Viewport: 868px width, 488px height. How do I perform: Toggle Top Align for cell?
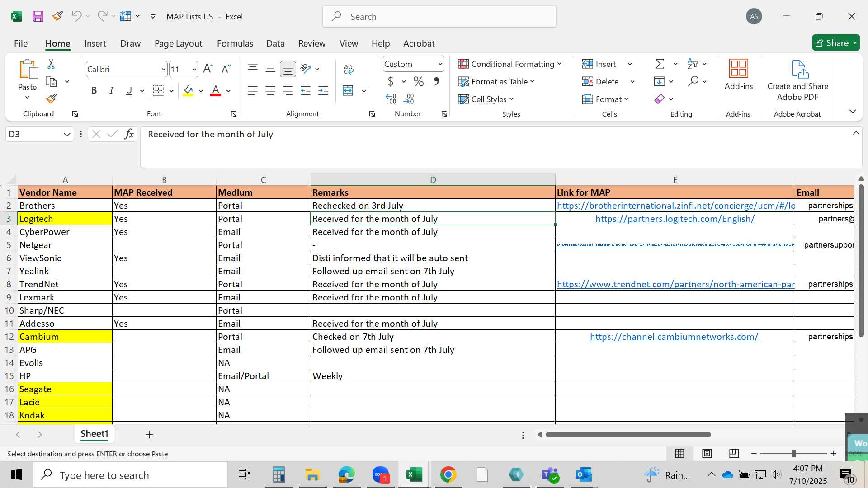point(253,69)
